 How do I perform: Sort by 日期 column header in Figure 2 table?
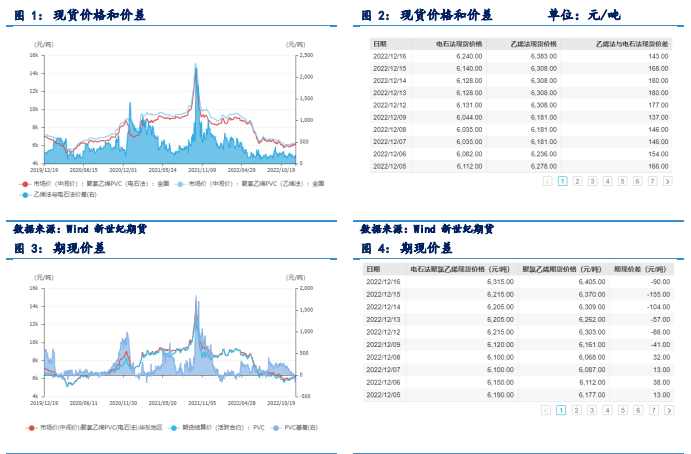tap(380, 45)
